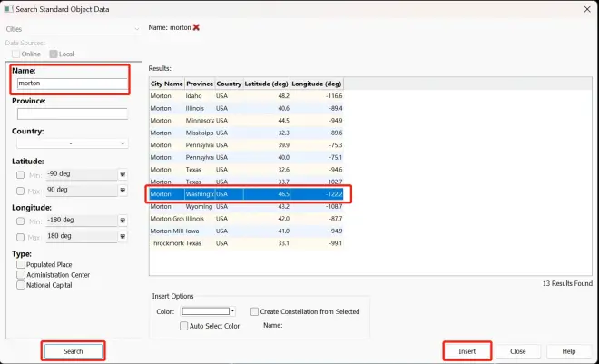The height and width of the screenshot is (364, 599).
Task: Click the Latitude Max value field
Action: tap(82, 191)
